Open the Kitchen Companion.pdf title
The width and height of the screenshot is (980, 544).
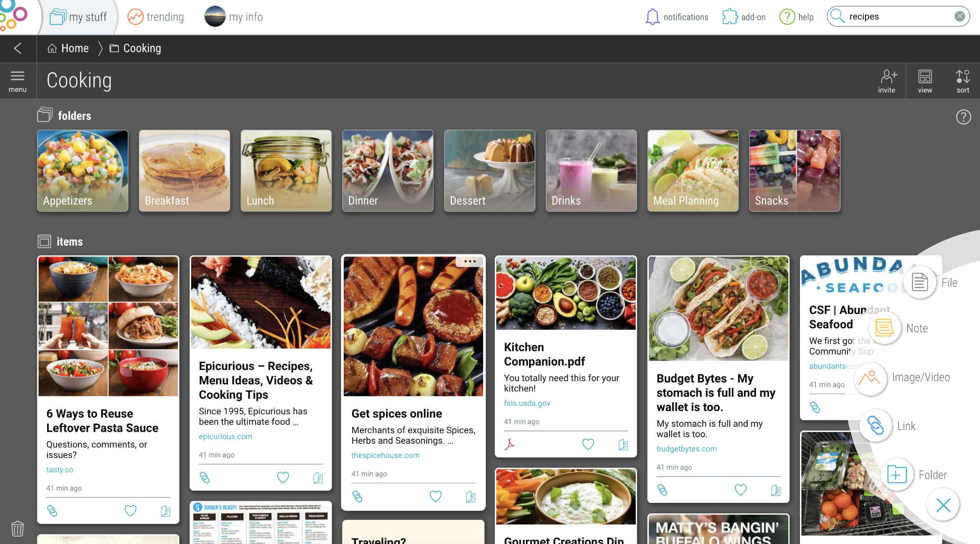(x=544, y=355)
